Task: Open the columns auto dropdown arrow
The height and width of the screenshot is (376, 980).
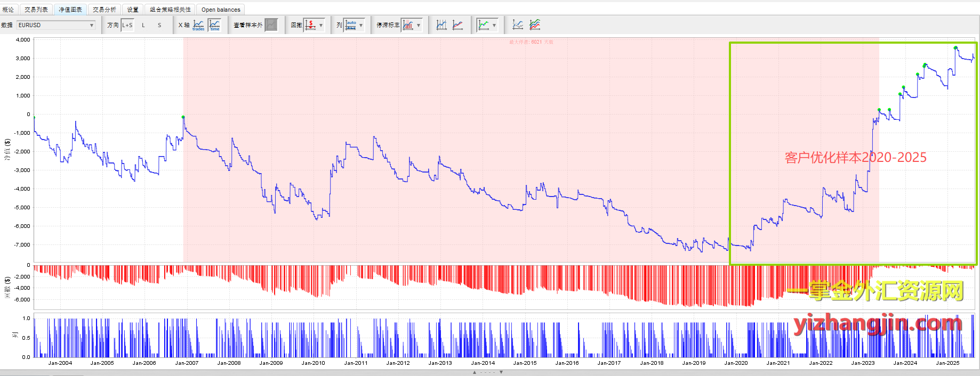Action: [361, 25]
